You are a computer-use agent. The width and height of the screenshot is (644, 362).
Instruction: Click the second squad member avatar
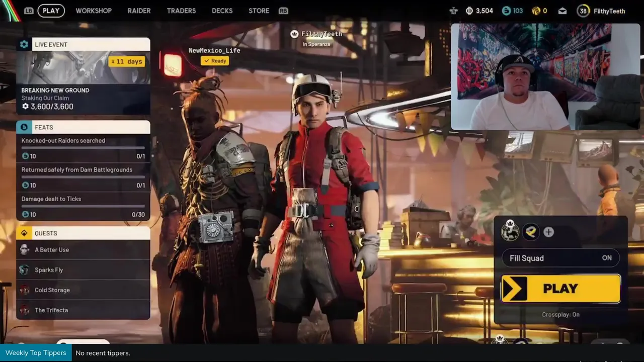tap(530, 232)
